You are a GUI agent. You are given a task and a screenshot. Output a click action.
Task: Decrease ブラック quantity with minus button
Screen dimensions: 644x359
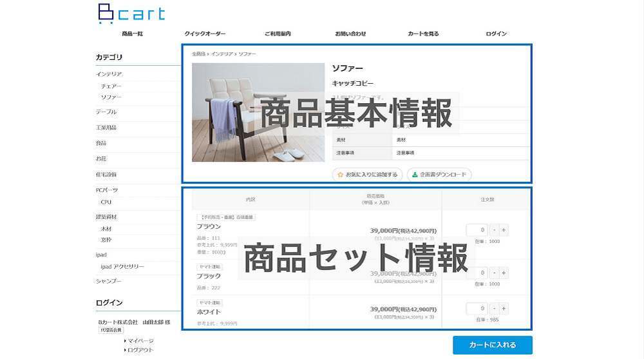tap(495, 273)
